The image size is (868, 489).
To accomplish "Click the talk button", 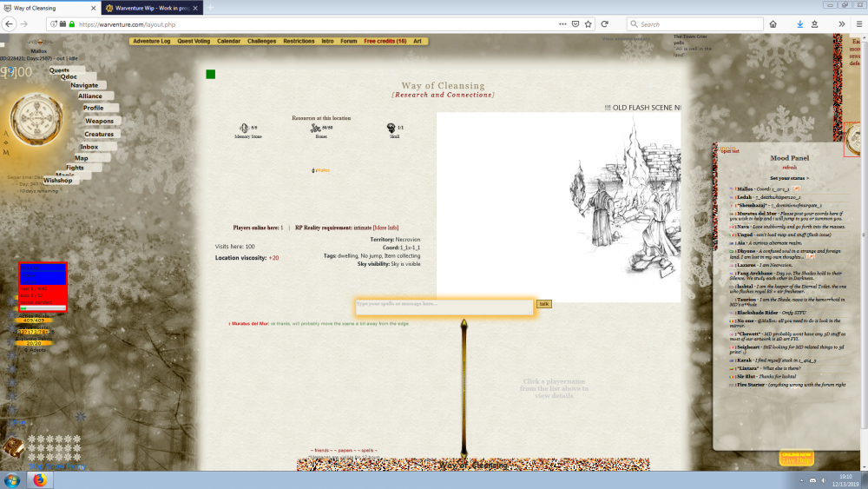I will [x=544, y=304].
